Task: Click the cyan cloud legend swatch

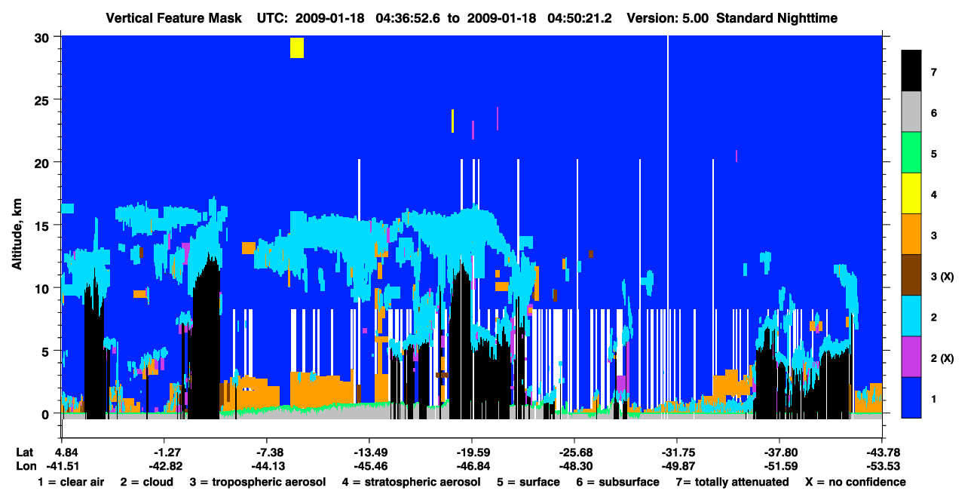Action: [911, 316]
